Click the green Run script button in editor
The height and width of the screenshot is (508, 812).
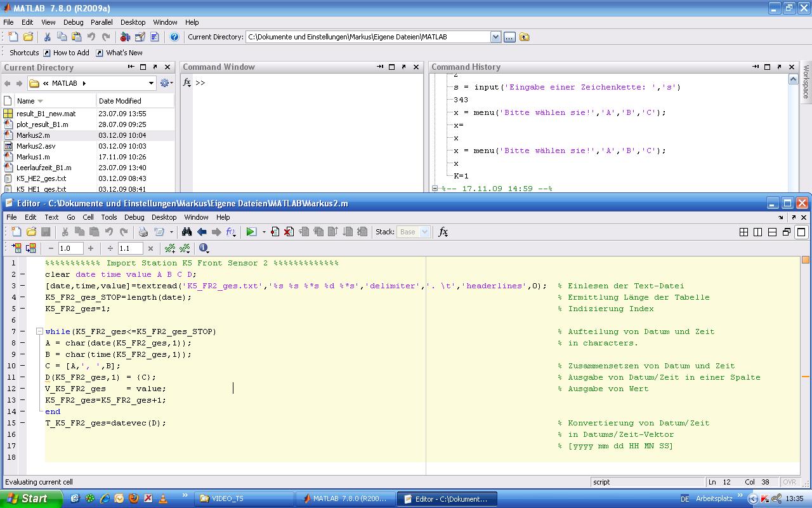tap(251, 232)
